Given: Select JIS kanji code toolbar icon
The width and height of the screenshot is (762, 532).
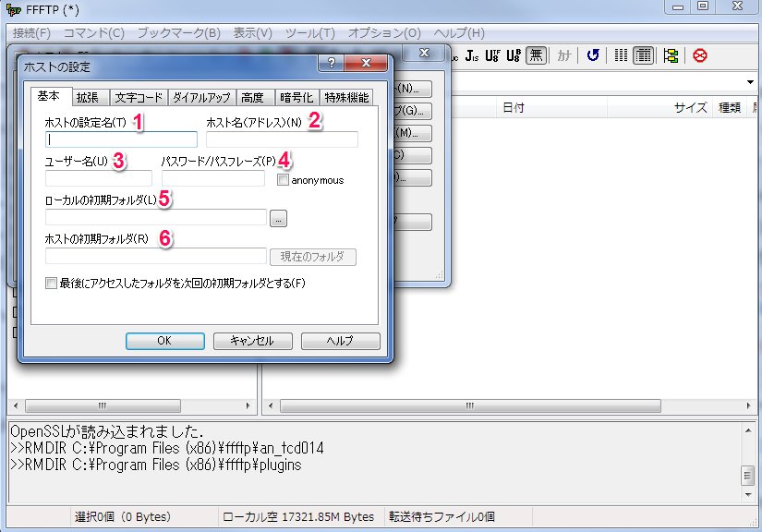Looking at the screenshot, I should (x=472, y=55).
